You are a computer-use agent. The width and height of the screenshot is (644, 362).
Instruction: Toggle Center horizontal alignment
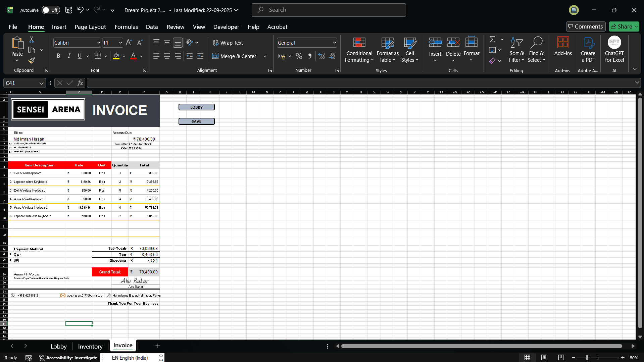tap(167, 56)
